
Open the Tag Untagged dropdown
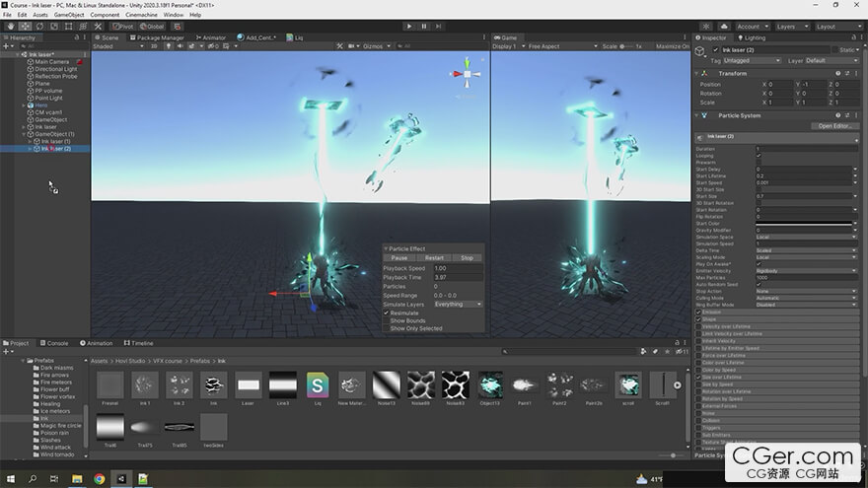[x=751, y=60]
